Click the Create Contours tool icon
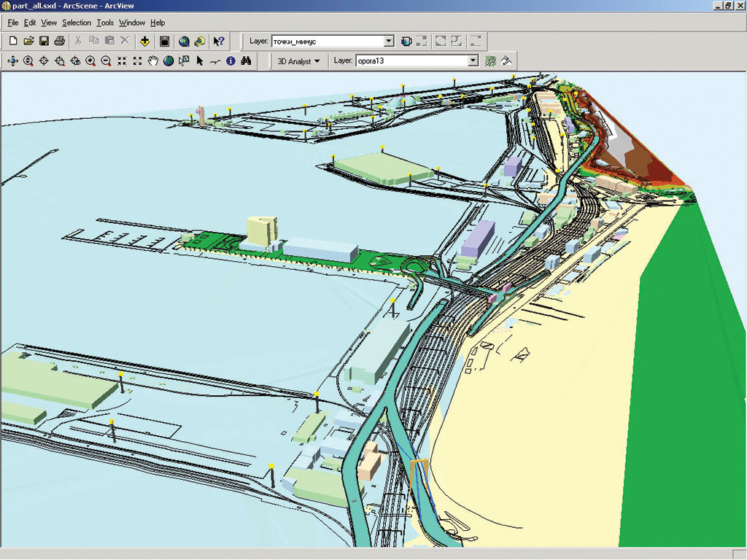 pyautogui.click(x=492, y=61)
